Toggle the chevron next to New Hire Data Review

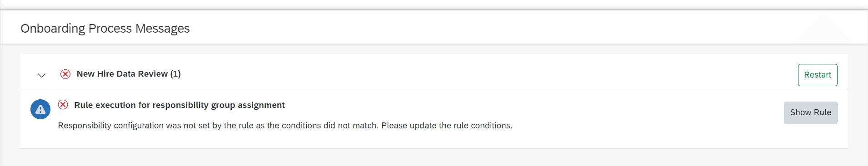coord(41,75)
